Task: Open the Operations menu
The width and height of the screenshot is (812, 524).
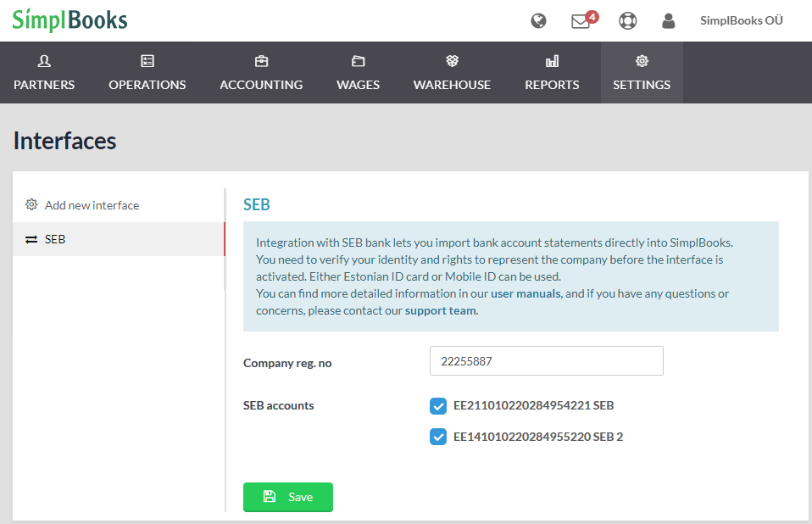Action: (147, 72)
